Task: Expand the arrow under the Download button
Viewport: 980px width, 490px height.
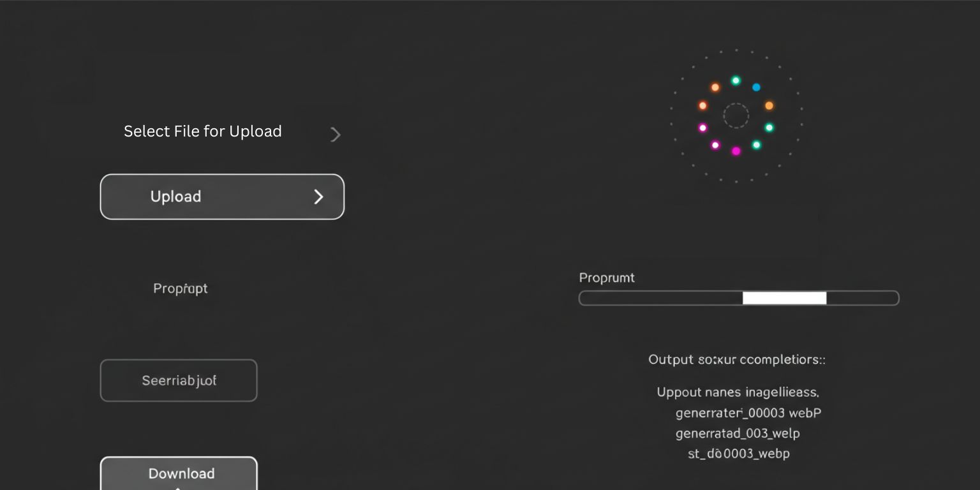Action: tap(179, 487)
